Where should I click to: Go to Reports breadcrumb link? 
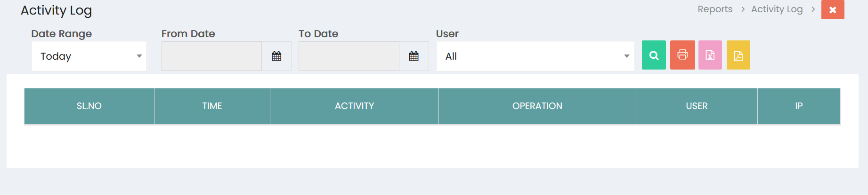pyautogui.click(x=715, y=9)
